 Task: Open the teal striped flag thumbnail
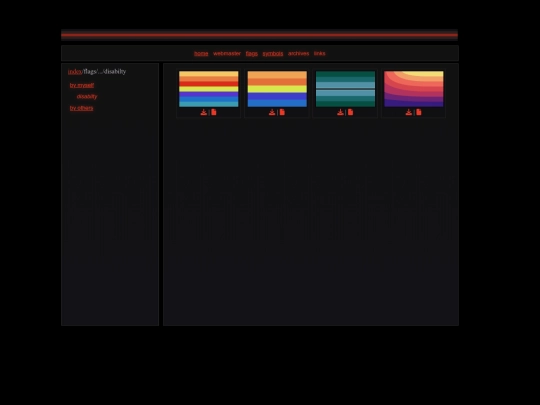tap(345, 89)
